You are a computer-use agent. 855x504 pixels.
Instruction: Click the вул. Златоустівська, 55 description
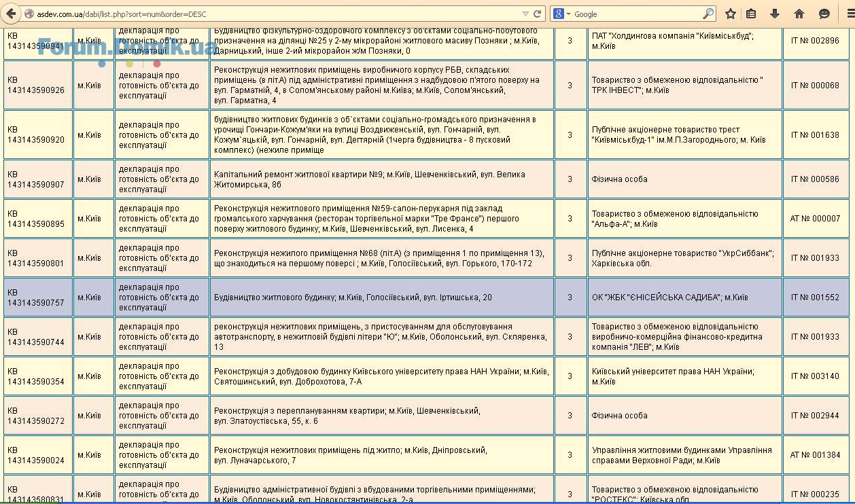click(382, 416)
